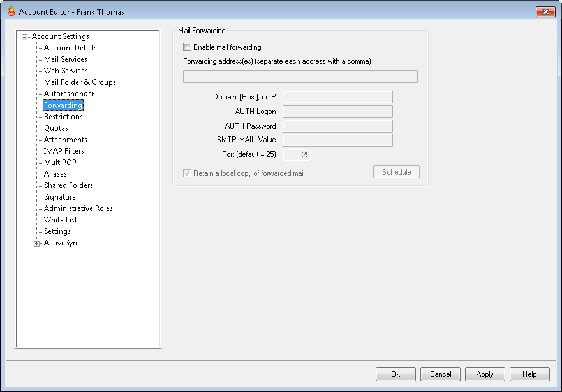This screenshot has height=392, width=562.
Task: Click the Account Editor user icon in title bar
Action: pos(11,11)
